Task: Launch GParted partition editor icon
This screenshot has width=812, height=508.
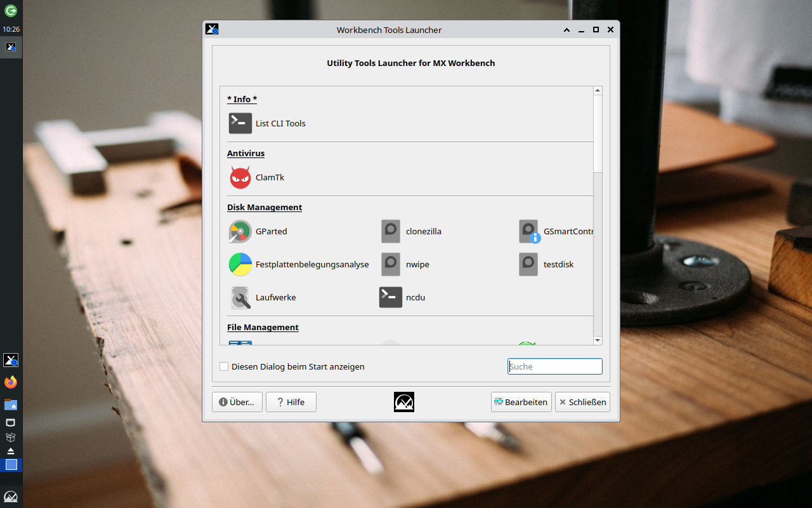Action: pyautogui.click(x=240, y=231)
